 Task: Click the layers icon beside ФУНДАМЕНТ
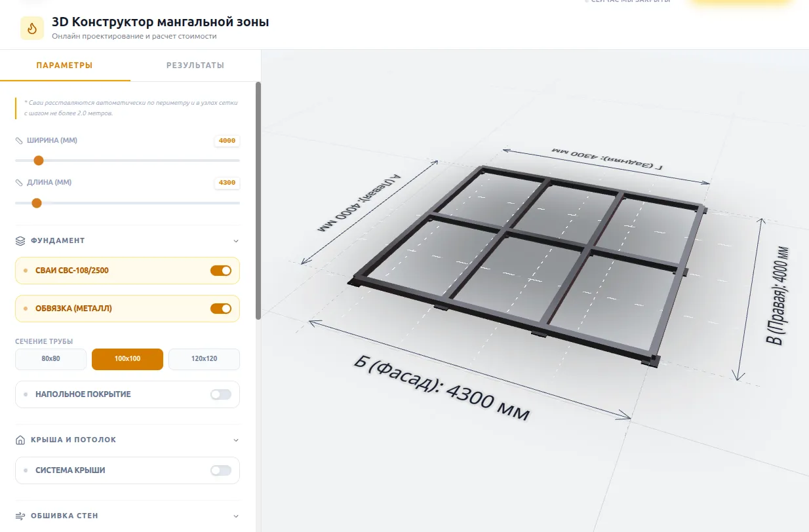pos(20,240)
